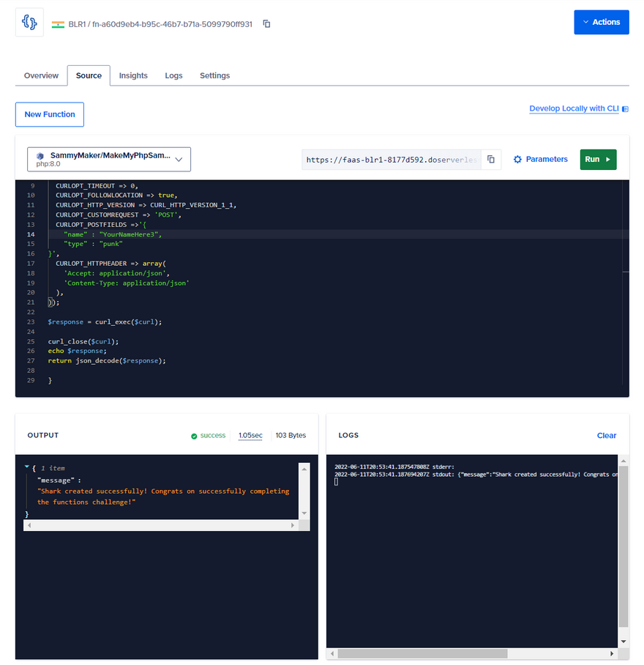Screen dimensions: 644x665
Task: Collapse the JSON output root object
Action: click(x=27, y=467)
